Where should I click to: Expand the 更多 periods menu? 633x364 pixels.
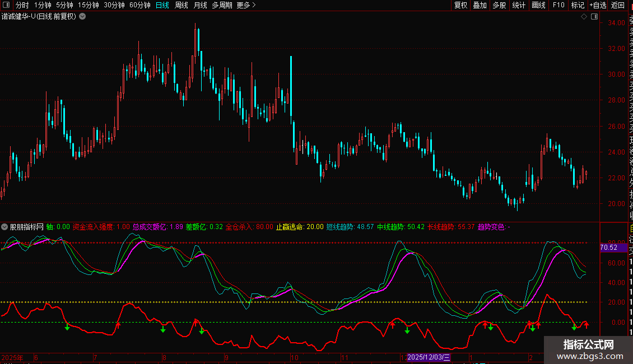click(x=246, y=5)
